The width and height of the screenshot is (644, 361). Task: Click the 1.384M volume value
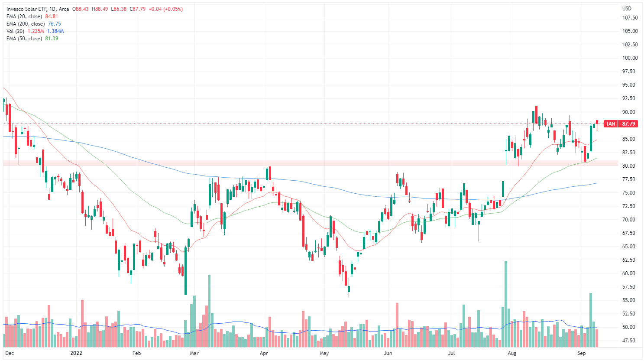click(x=55, y=31)
